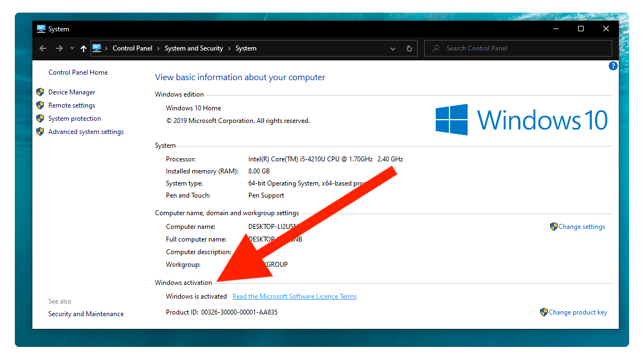644x359 pixels.
Task: Navigate up one level with the up arrow
Action: (x=83, y=48)
